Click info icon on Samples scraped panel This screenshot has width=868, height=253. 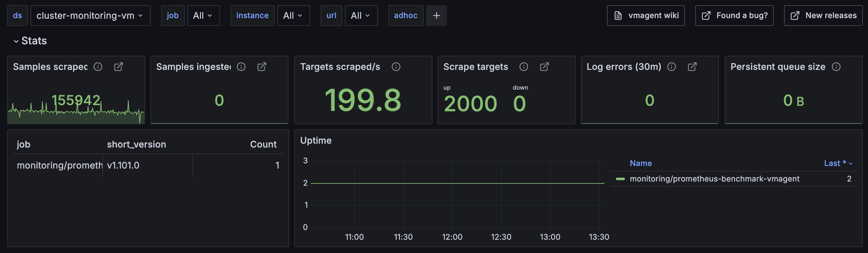[98, 67]
